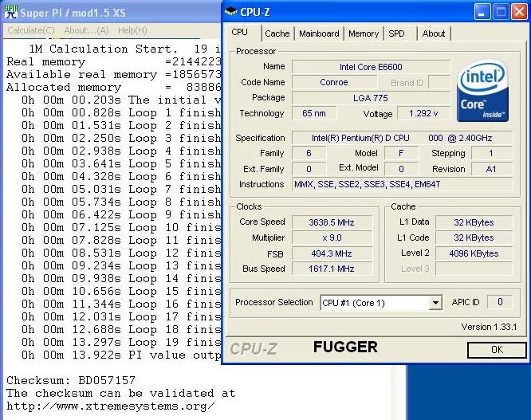The width and height of the screenshot is (531, 420).
Task: Go to the SPD tab
Action: pyautogui.click(x=396, y=33)
